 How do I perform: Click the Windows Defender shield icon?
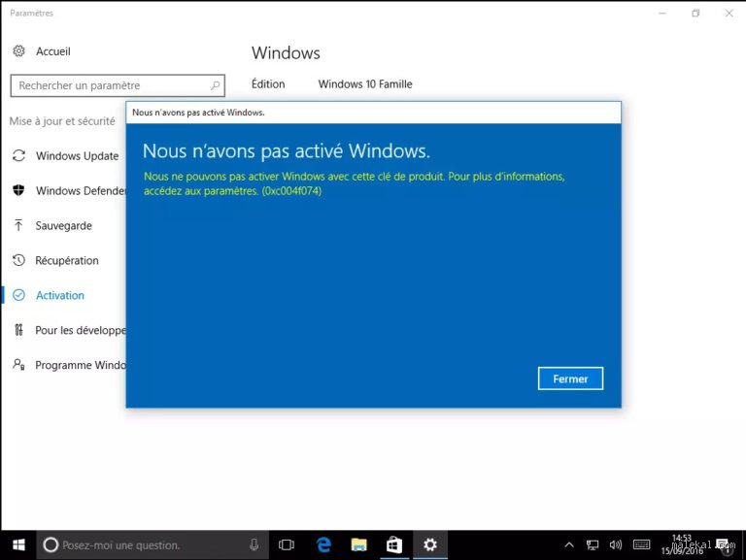point(18,190)
